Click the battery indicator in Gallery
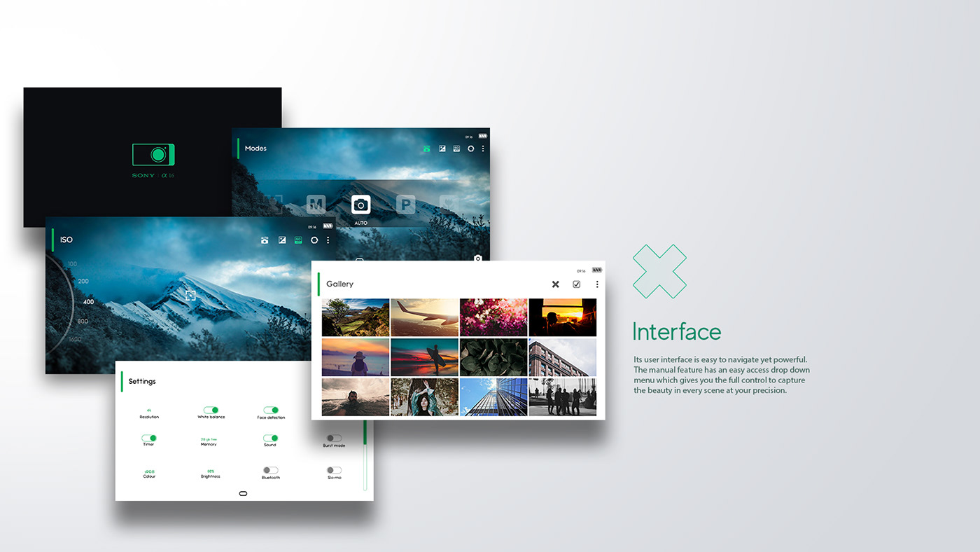Viewport: 980px width, 552px height. pos(596,270)
